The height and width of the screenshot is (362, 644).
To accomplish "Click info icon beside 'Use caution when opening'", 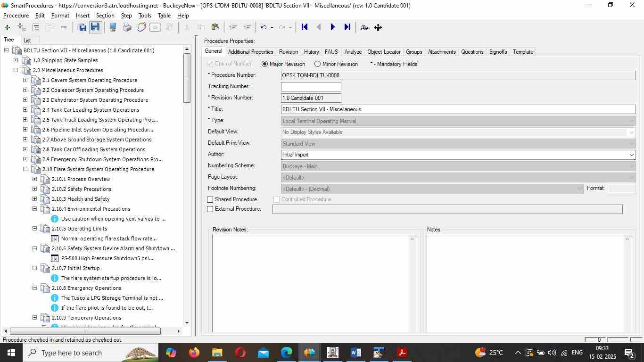I will [x=55, y=219].
